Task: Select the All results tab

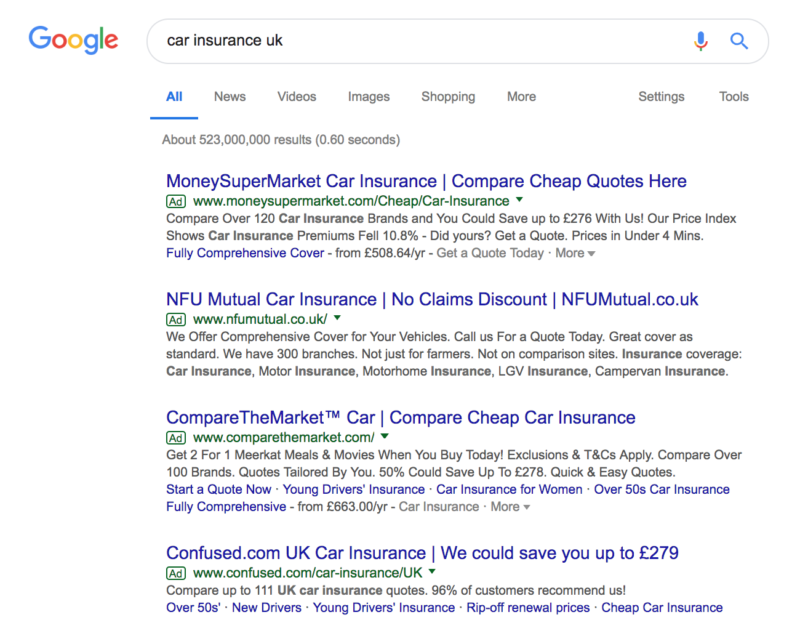Action: point(174,97)
